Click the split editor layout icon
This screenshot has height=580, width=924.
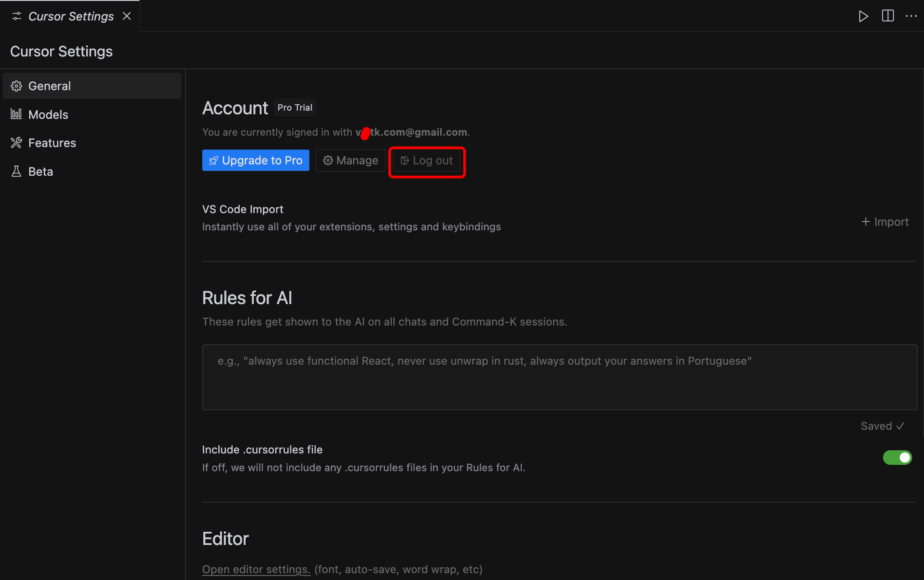click(x=888, y=16)
